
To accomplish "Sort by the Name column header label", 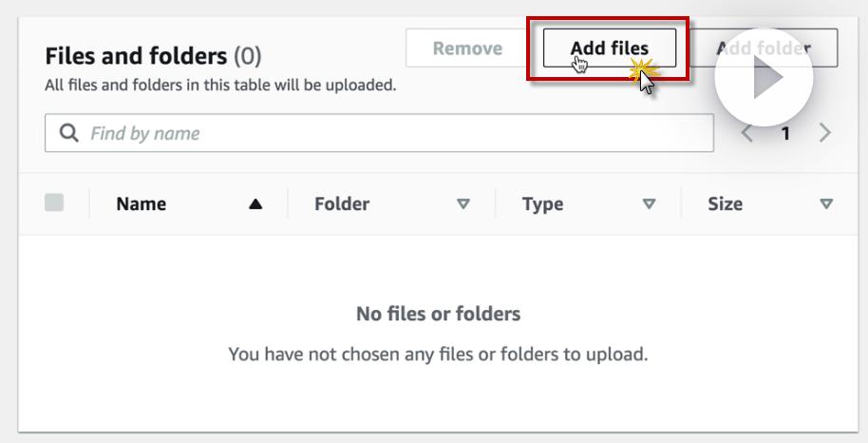I will click(141, 204).
